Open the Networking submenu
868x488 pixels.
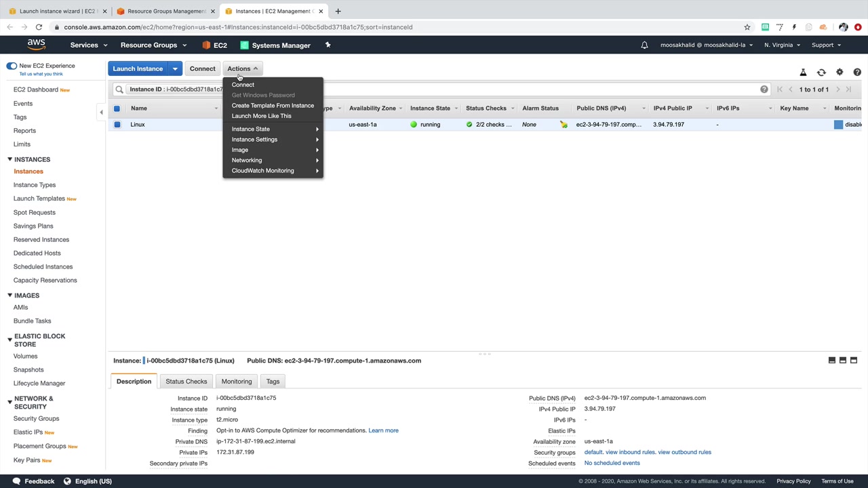273,160
